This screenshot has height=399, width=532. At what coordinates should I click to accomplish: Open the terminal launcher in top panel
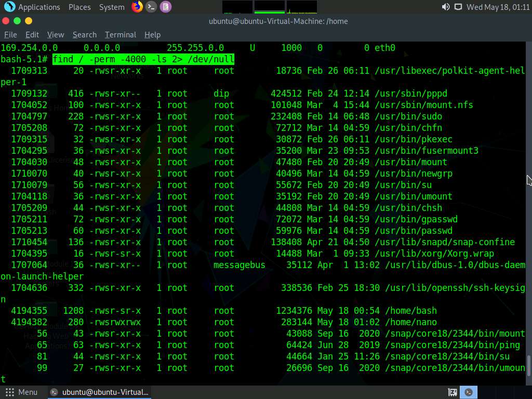[x=151, y=7]
